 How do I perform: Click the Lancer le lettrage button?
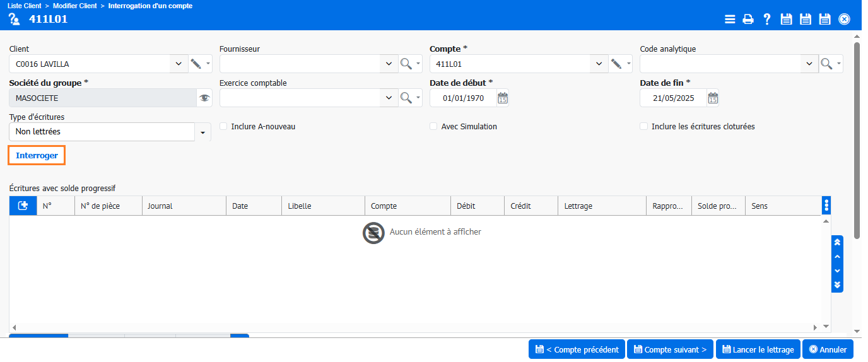point(758,349)
